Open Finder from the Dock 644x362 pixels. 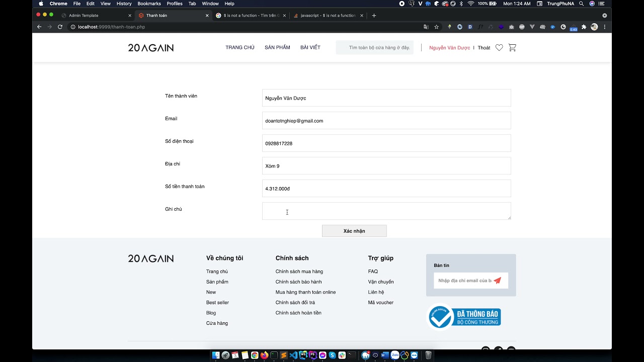click(216, 355)
